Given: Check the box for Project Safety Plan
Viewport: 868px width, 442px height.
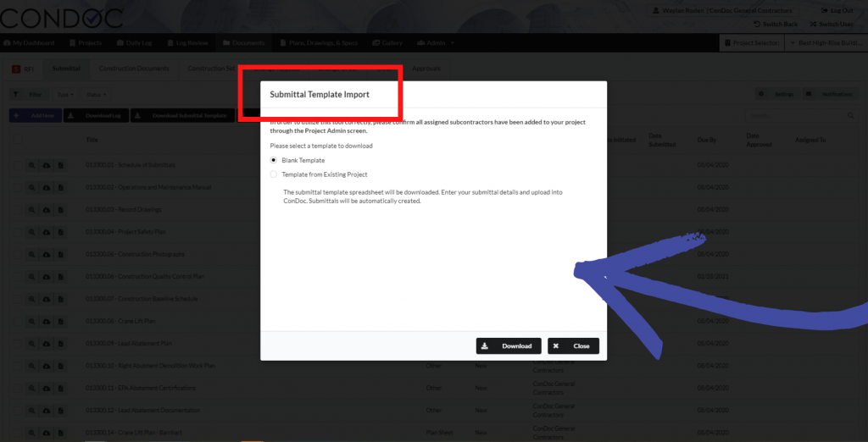Looking at the screenshot, I should click(x=17, y=232).
